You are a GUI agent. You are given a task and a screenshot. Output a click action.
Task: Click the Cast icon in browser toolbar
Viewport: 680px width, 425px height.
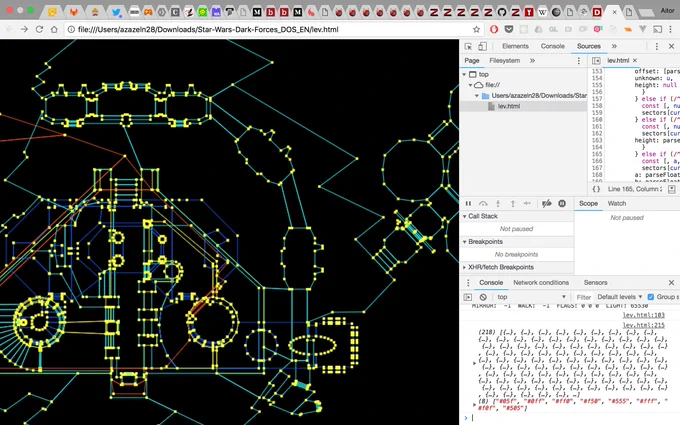pos(657,29)
